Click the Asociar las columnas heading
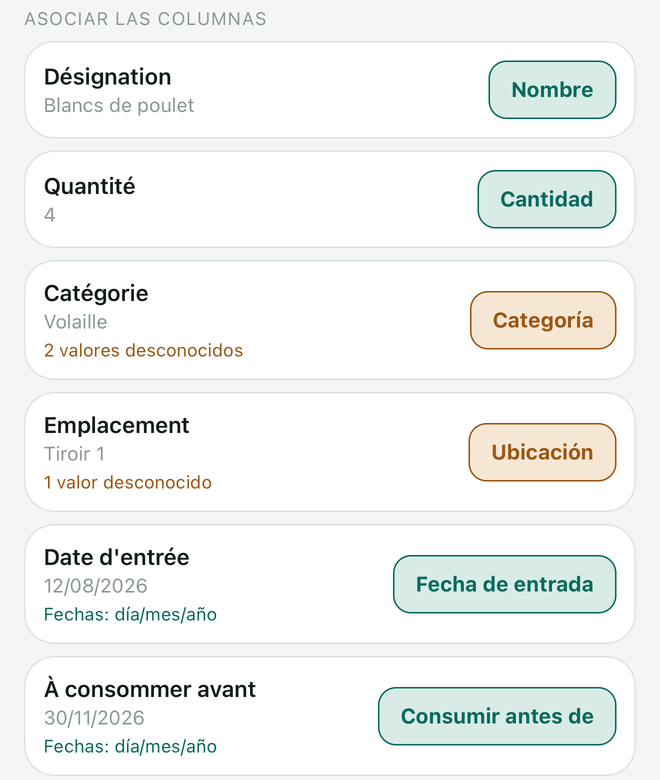Viewport: 660px width, 780px height. click(x=146, y=19)
